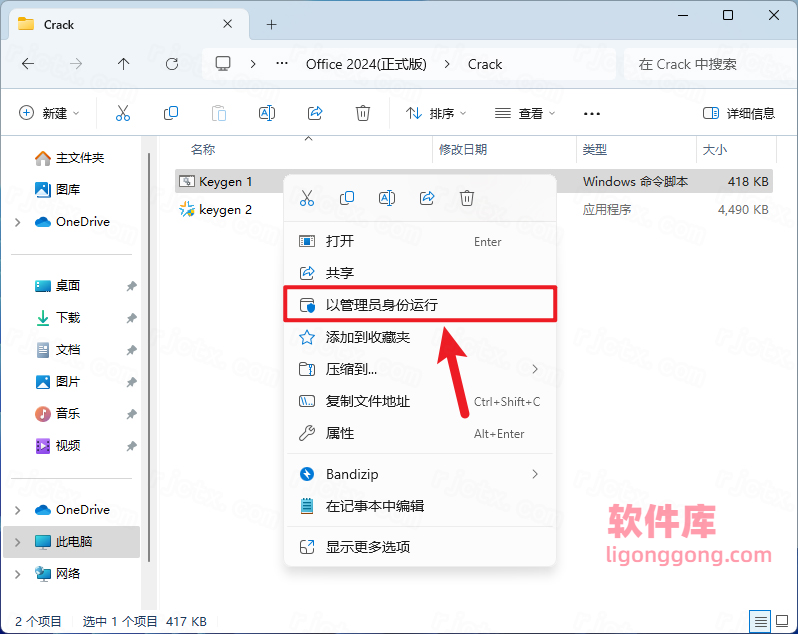Open the Gallery (图库) sidebar item
This screenshot has height=634, width=798.
coord(58,190)
